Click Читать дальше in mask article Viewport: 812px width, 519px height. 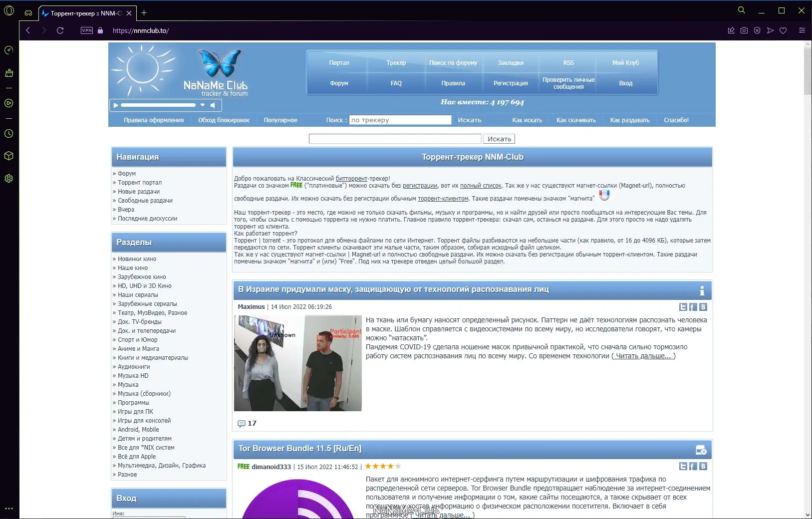[643, 356]
